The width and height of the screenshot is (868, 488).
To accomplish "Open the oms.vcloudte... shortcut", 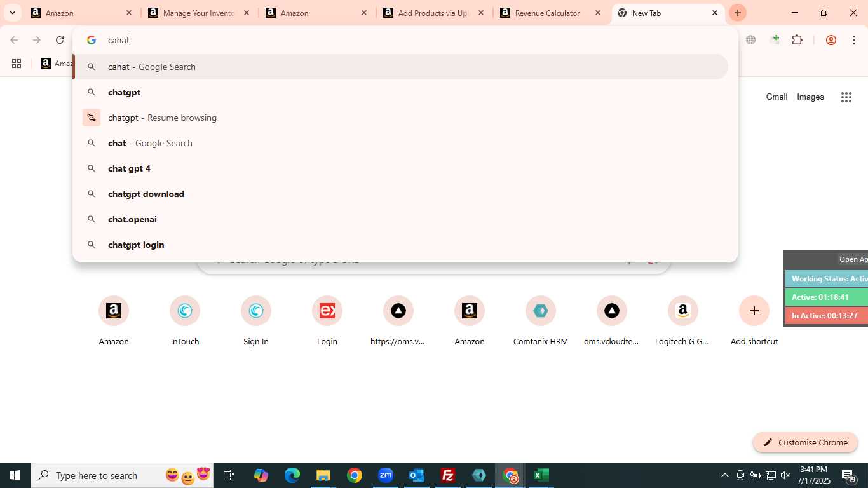I will (x=612, y=322).
